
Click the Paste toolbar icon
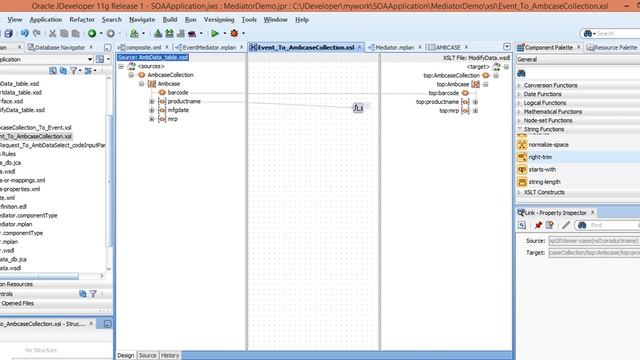76,33
